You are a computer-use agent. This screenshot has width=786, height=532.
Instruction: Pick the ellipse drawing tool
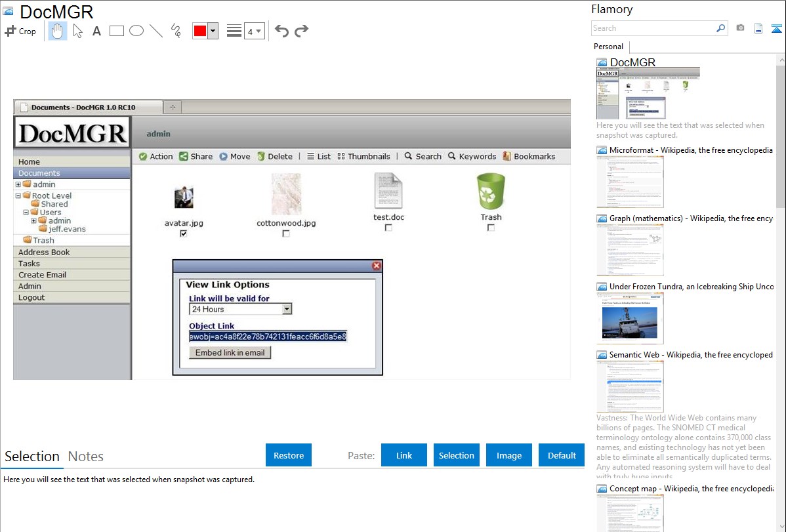[x=136, y=31]
